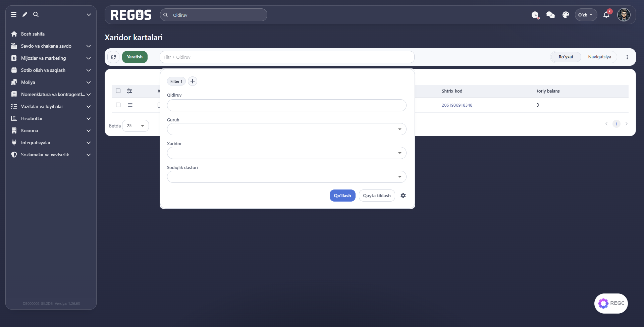Image resolution: width=644 pixels, height=327 pixels.
Task: Add a new filter with plus icon
Action: (x=193, y=81)
